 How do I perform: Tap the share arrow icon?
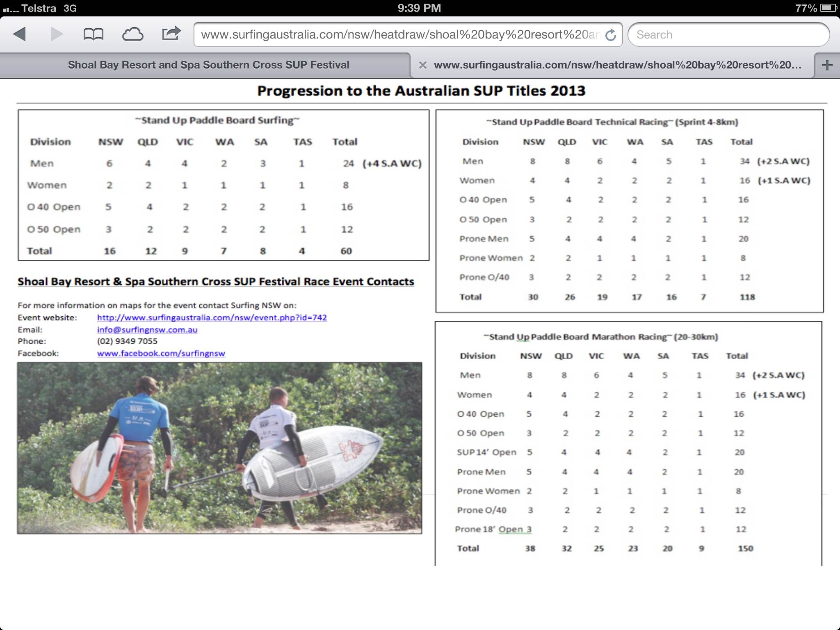tap(171, 33)
